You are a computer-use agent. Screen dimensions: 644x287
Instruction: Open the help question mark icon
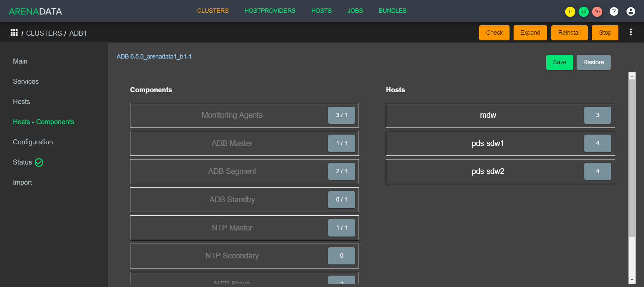pos(614,11)
